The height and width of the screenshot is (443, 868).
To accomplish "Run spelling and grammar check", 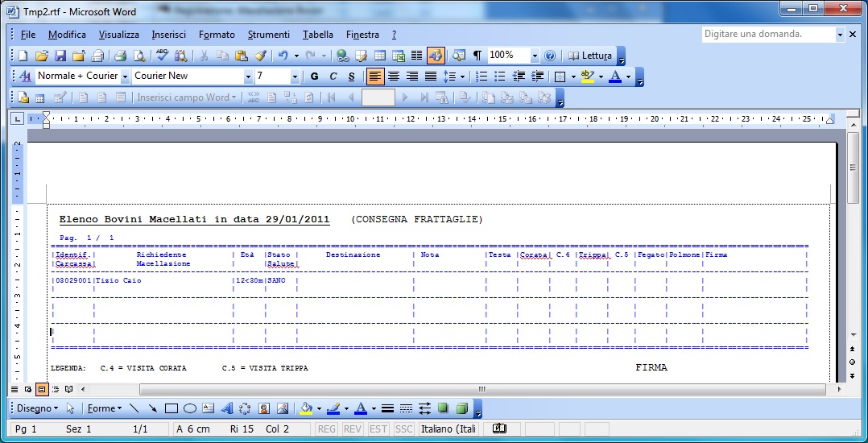I will pos(162,56).
